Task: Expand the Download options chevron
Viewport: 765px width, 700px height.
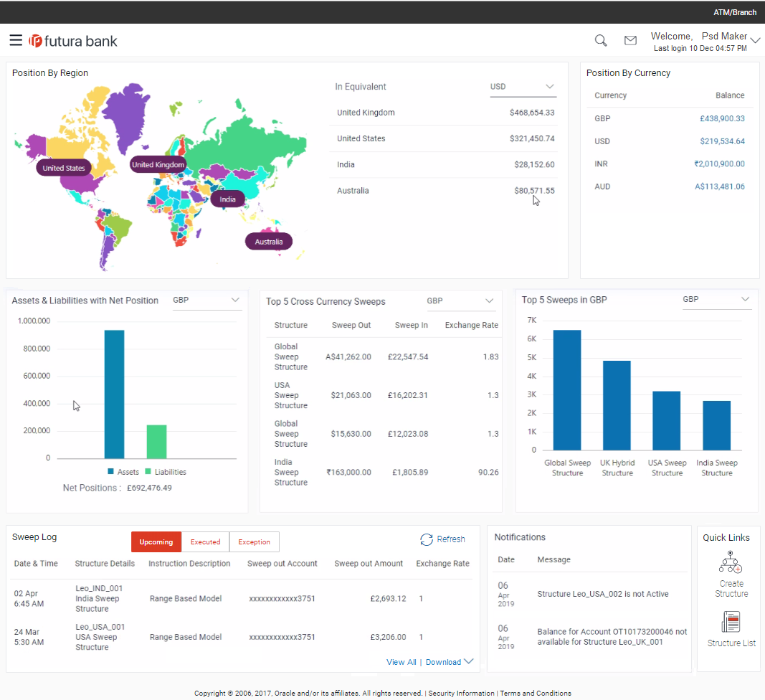Action: (469, 661)
